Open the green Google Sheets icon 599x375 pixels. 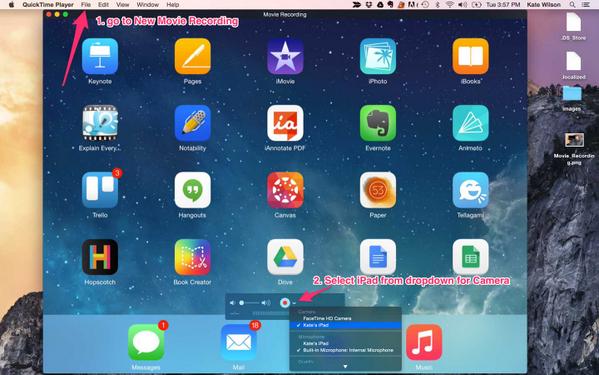point(470,257)
